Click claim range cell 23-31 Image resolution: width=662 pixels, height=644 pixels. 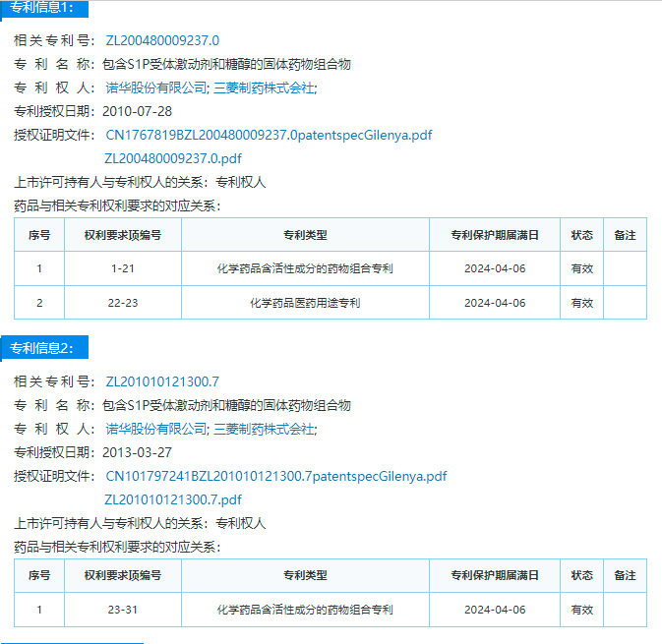[x=123, y=610]
